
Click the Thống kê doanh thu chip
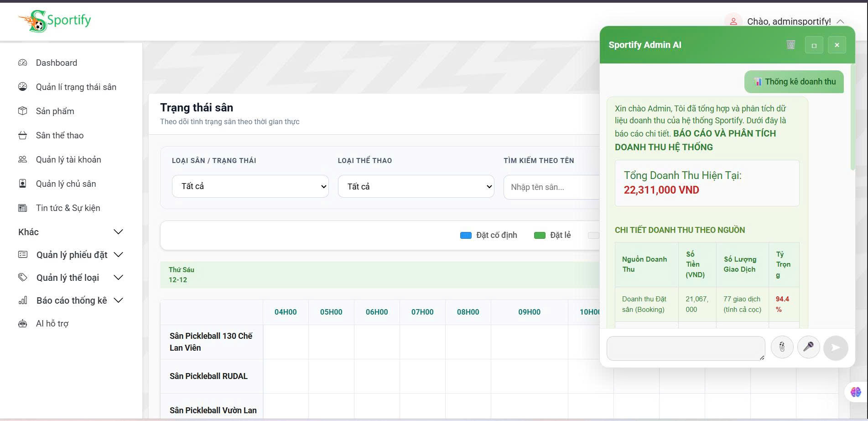click(794, 82)
